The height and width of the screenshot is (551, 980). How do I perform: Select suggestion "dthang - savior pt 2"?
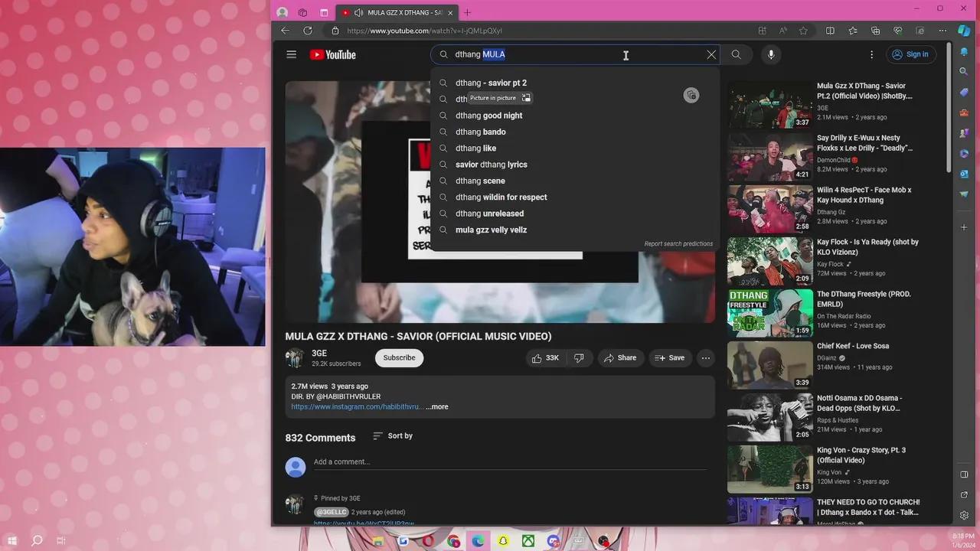click(x=574, y=83)
